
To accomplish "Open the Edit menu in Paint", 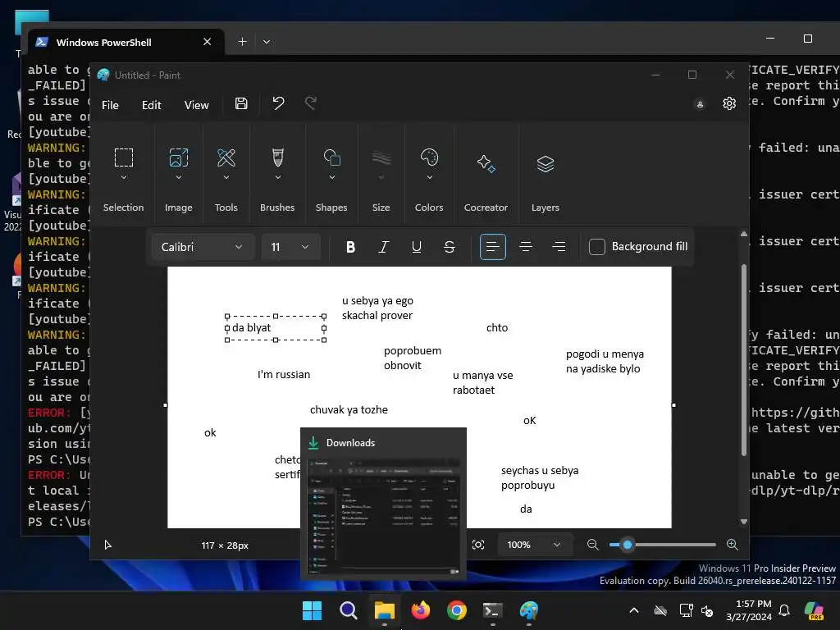I will point(151,105).
